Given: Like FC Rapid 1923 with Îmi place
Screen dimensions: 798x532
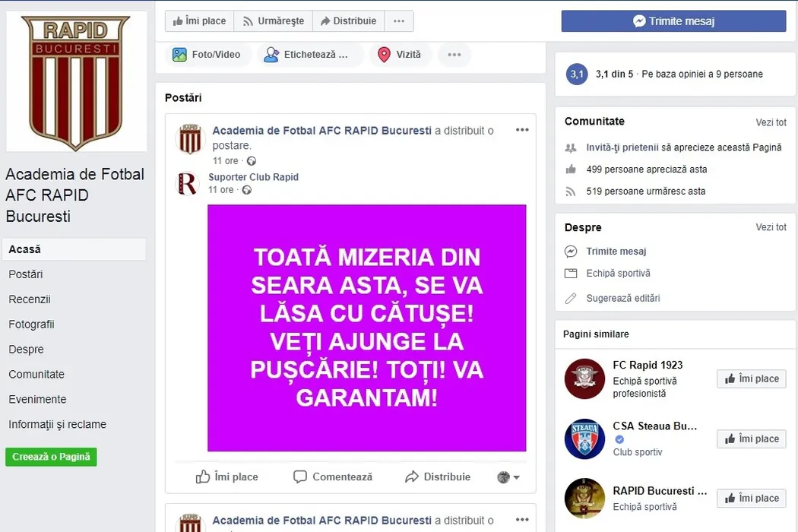Looking at the screenshot, I should (751, 378).
